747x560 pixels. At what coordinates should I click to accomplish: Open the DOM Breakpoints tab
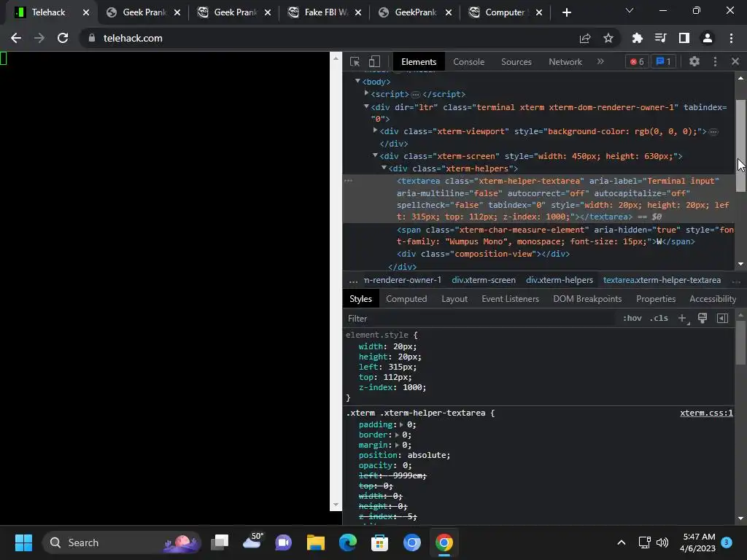(587, 299)
